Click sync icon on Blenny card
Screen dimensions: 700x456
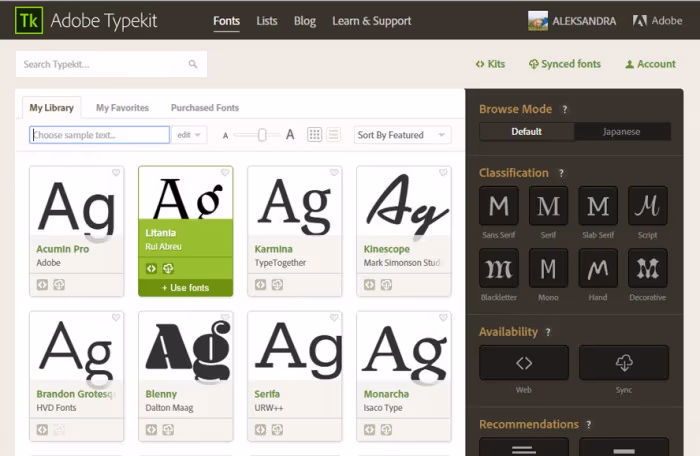(x=168, y=430)
